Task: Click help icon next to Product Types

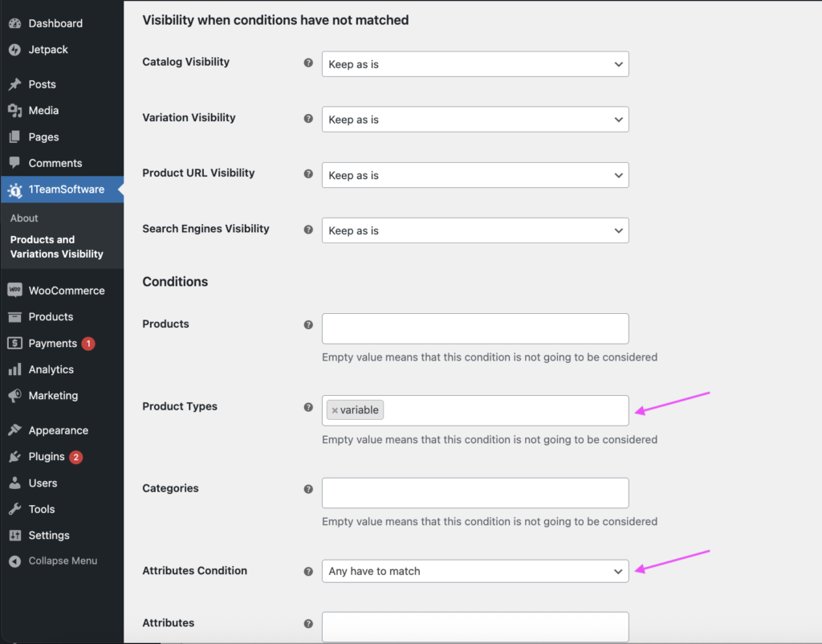Action: tap(308, 407)
